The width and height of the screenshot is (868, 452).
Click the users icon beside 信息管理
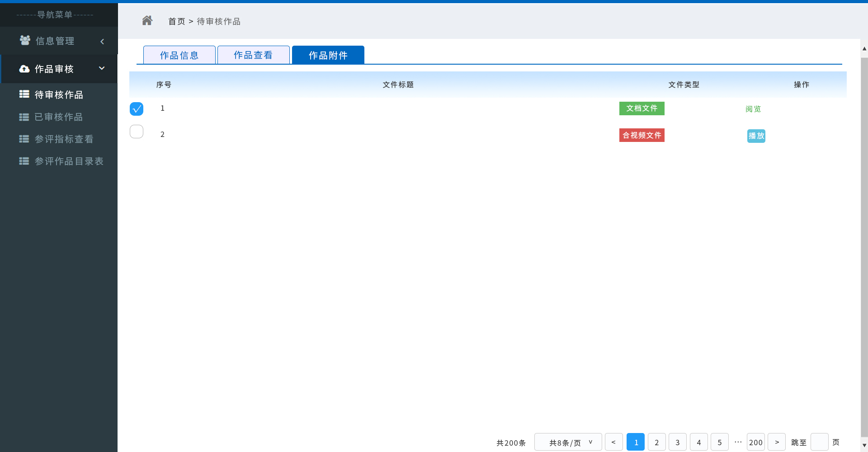(25, 41)
